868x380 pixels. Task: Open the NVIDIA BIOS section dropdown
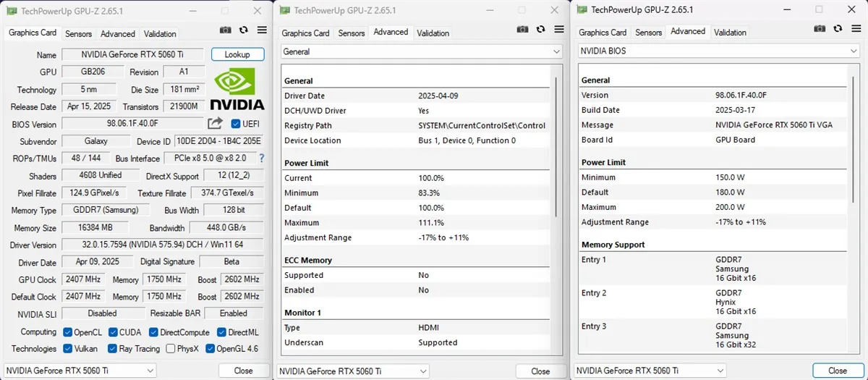718,51
